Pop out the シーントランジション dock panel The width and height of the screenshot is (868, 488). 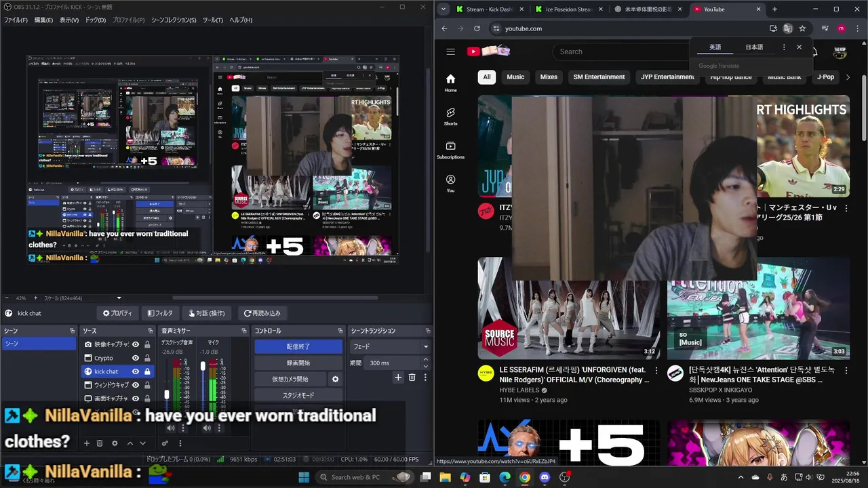coord(427,331)
